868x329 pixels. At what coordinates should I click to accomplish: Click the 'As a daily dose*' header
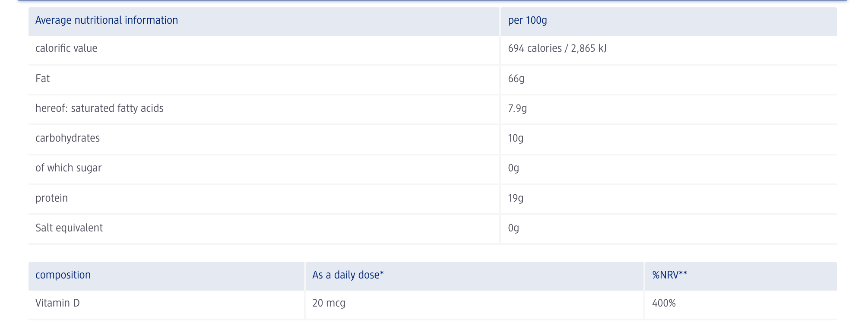(348, 275)
